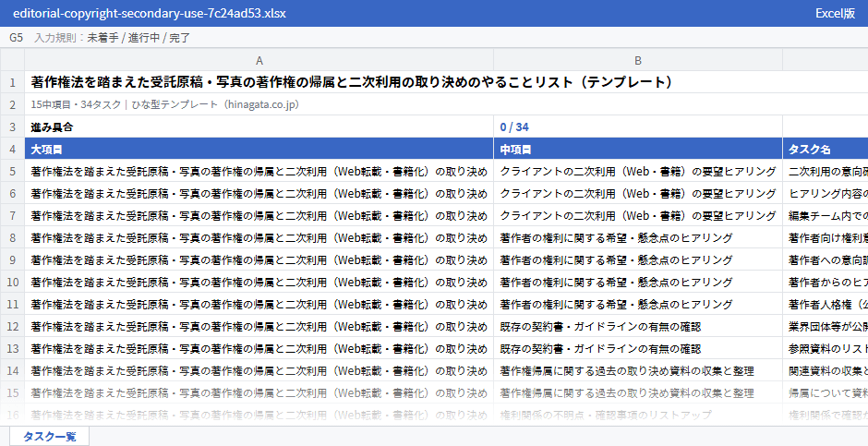
Task: Select row header 14
Action: coord(12,371)
